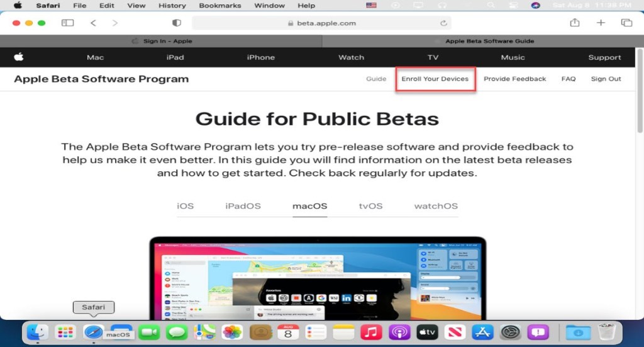
Task: Open Photos from the Dock
Action: tap(232, 332)
